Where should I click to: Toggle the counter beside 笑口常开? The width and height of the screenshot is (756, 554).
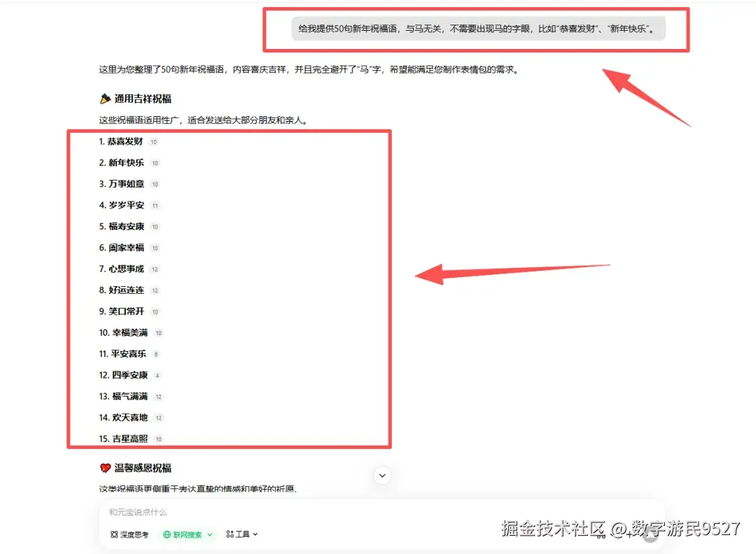153,311
